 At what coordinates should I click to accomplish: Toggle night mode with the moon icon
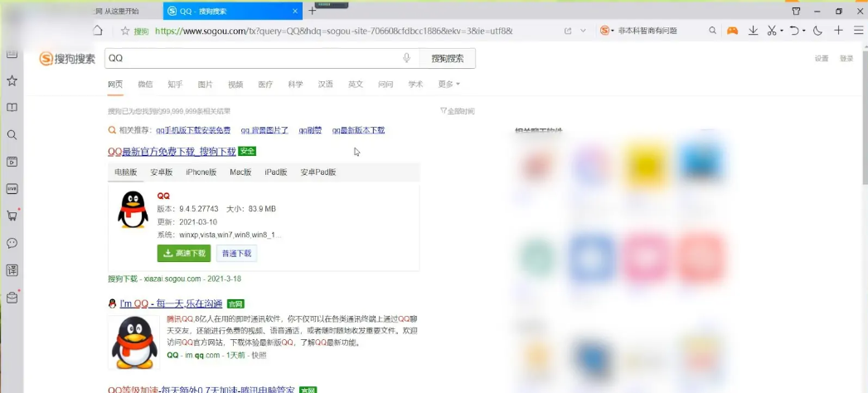click(817, 31)
